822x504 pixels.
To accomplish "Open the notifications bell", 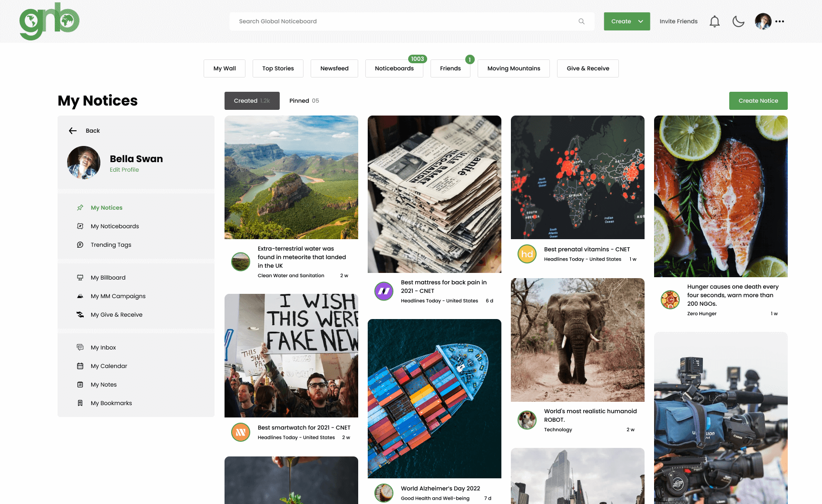I will click(714, 21).
